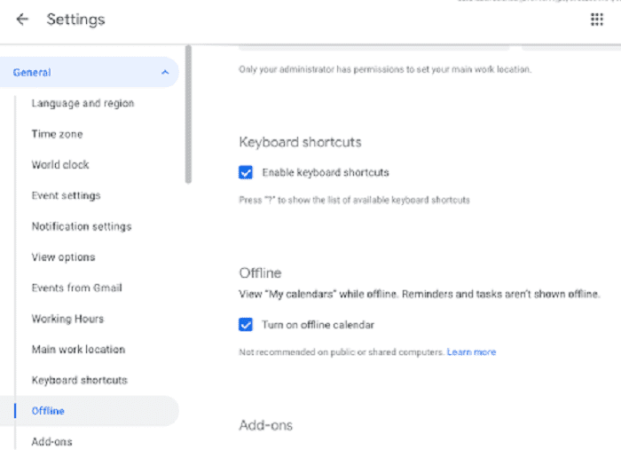Viewport: 621px width, 450px height.
Task: Open World clock section
Action: [x=60, y=165]
